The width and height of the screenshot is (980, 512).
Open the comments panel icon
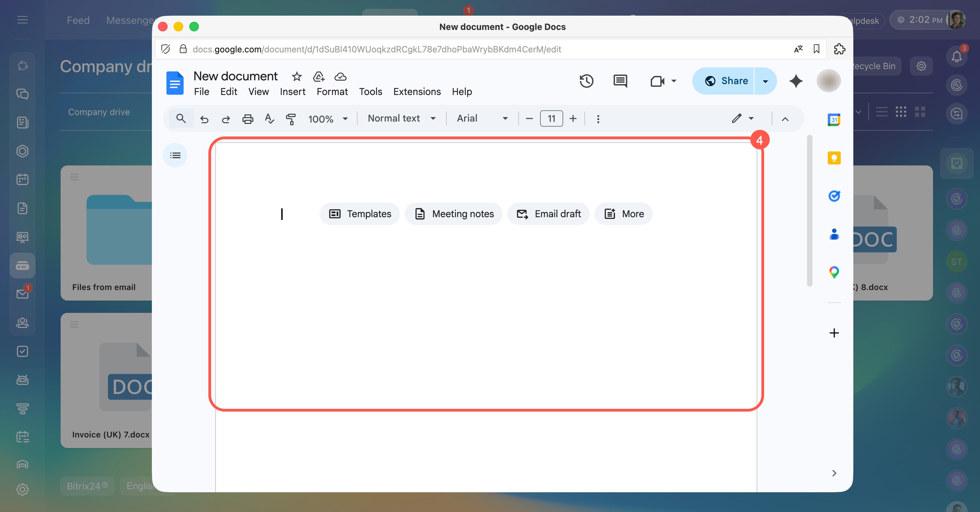click(620, 81)
